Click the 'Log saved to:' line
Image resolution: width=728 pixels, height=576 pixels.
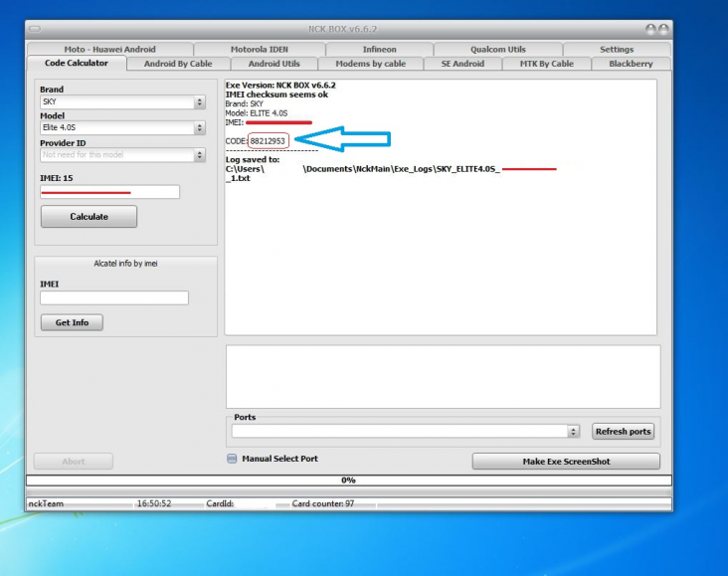tap(253, 159)
